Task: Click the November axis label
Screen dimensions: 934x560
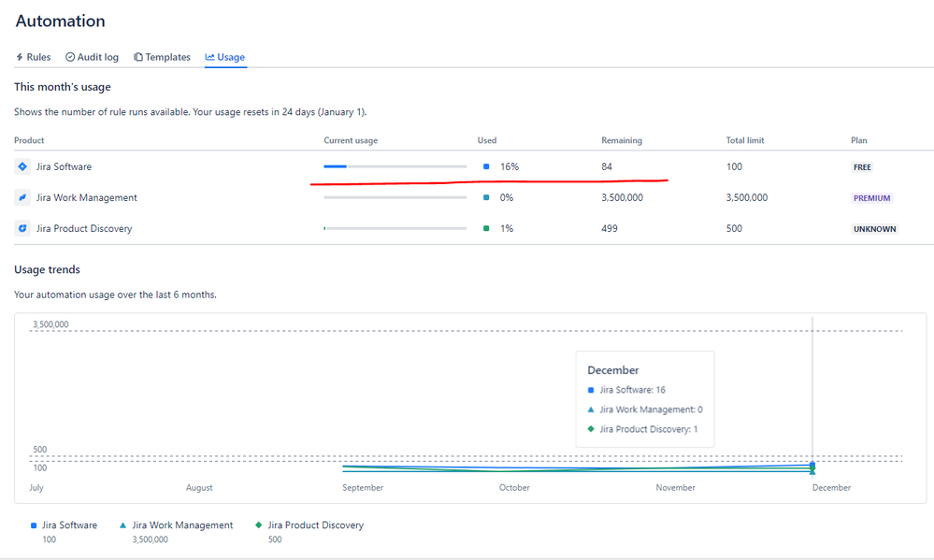Action: [x=675, y=488]
